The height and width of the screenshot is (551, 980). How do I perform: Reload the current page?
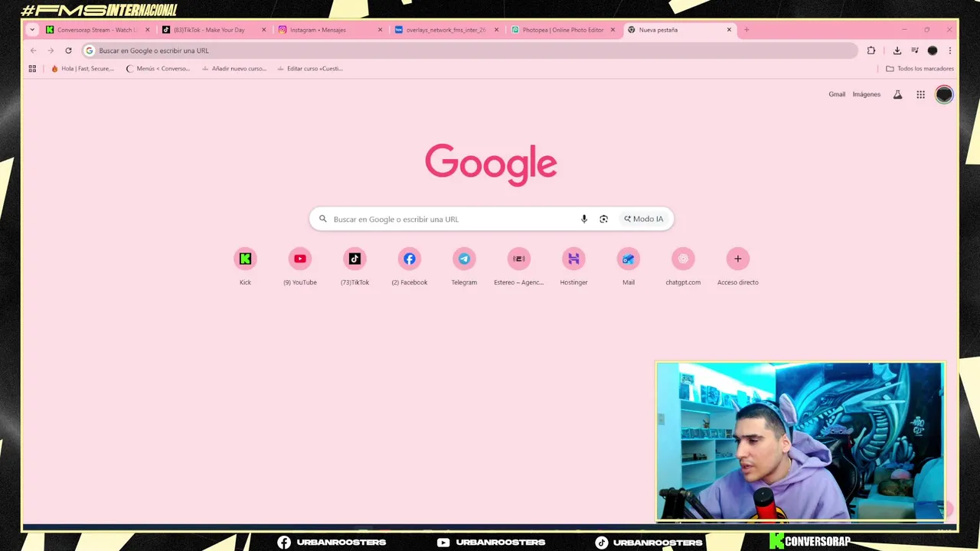pyautogui.click(x=68, y=51)
